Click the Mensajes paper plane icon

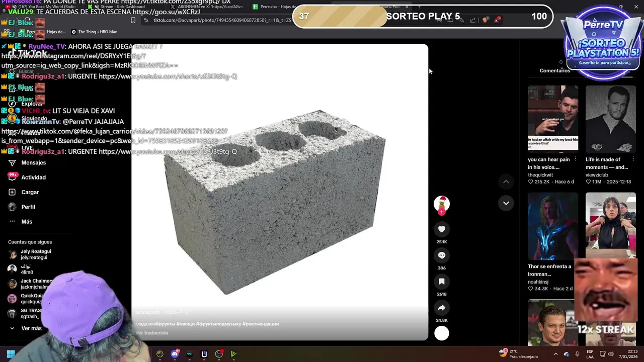[x=12, y=163]
